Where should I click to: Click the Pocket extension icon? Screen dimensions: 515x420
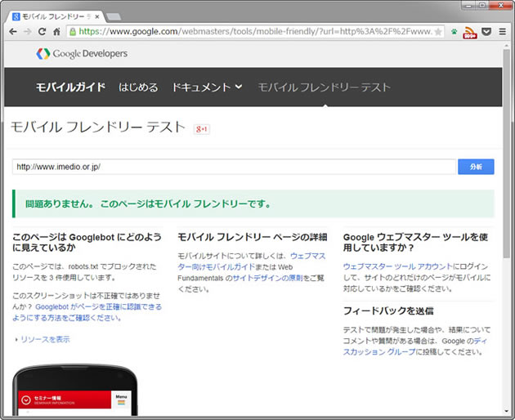coord(486,32)
